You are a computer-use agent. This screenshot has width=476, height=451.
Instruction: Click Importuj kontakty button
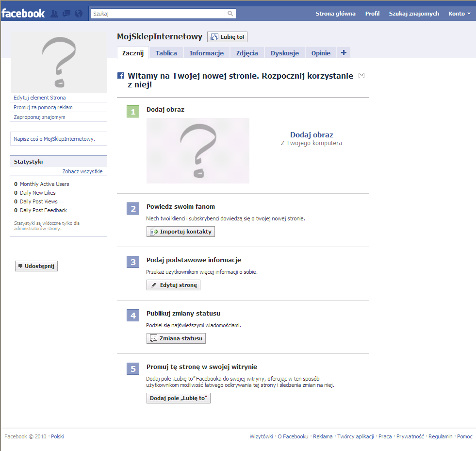tap(181, 232)
